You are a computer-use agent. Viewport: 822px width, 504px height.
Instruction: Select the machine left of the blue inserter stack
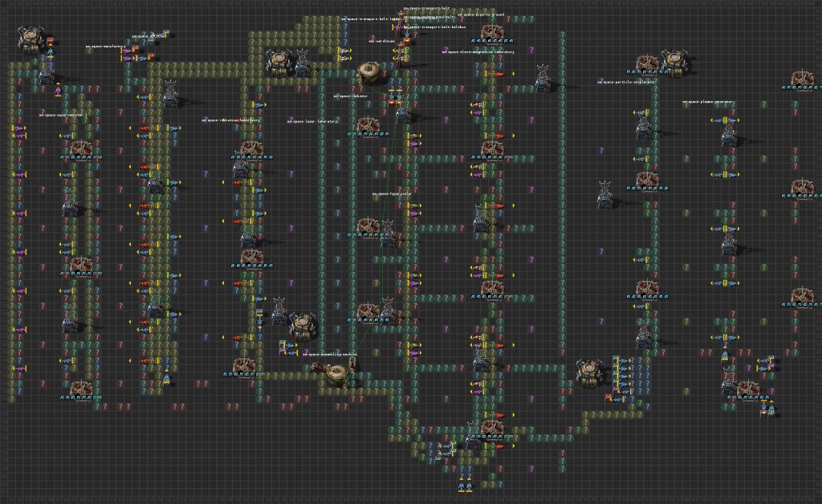coord(589,373)
